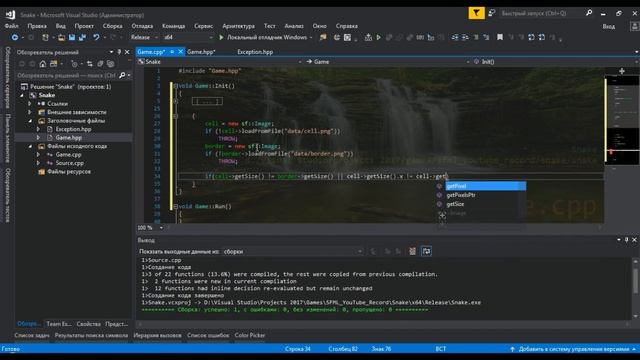Open the Color Picker tab
Screen dimensions: 640x360
pos(250,336)
